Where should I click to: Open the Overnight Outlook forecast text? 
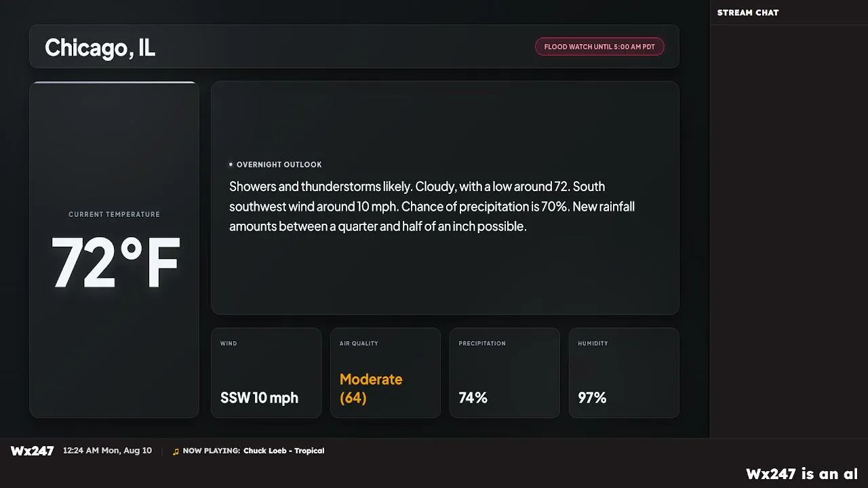point(432,206)
